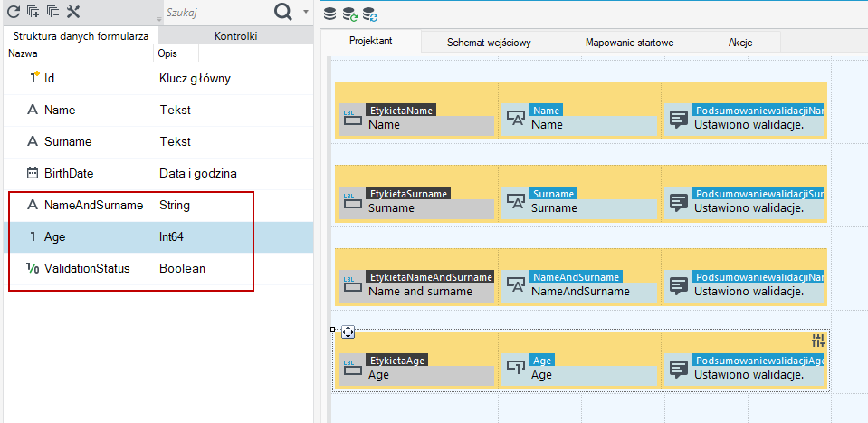Select the EtykietaName label control
The width and height of the screenshot is (868, 423).
click(416, 120)
